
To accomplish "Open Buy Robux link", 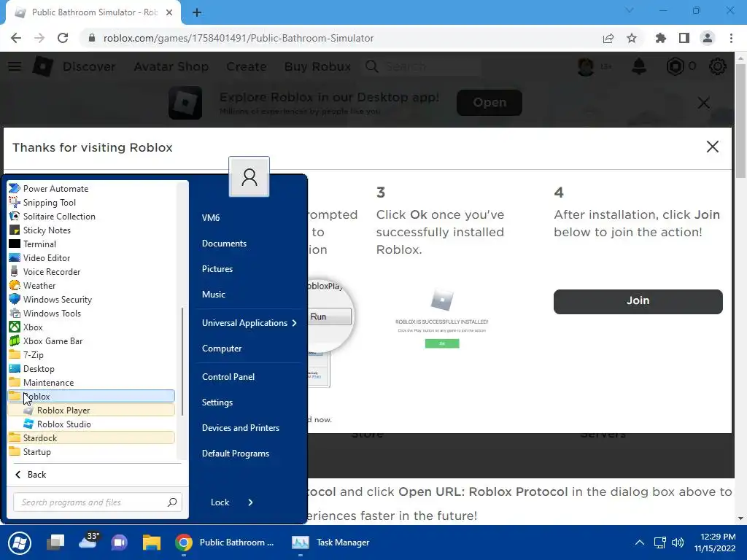I will point(318,66).
